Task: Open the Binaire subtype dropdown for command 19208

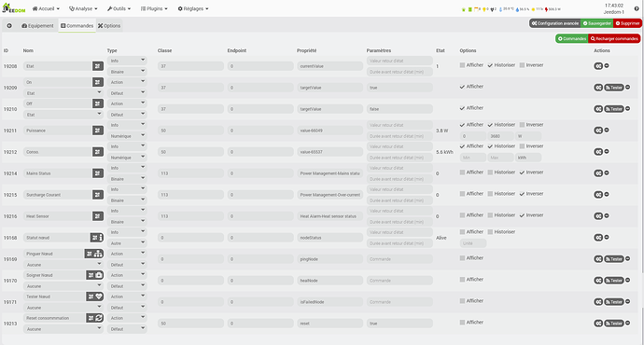Action: (127, 72)
